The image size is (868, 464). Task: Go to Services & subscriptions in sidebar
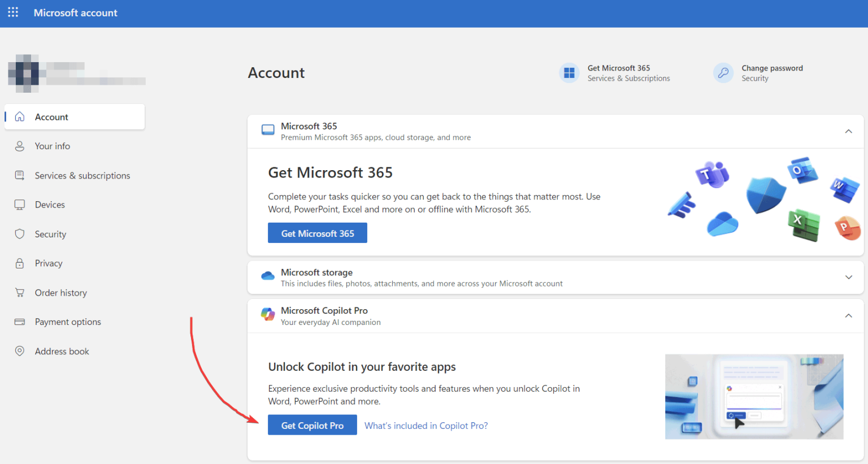[83, 176]
